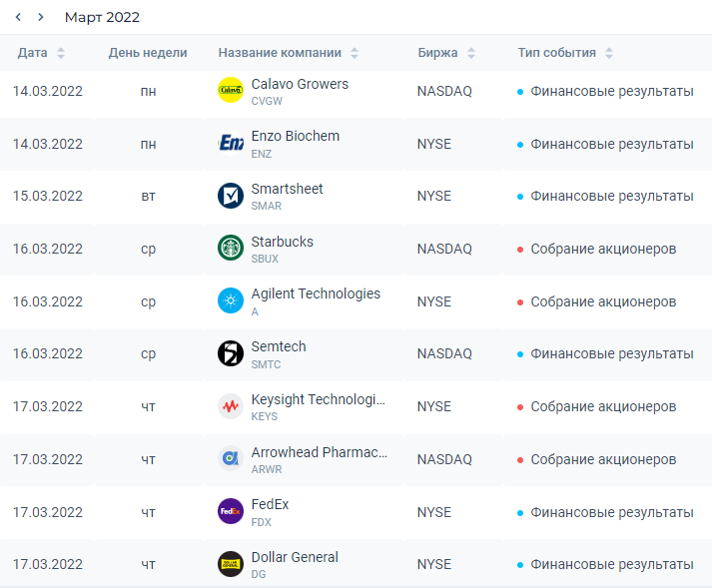
Task: Sort table by the Дата column arrows
Action: coord(61,53)
